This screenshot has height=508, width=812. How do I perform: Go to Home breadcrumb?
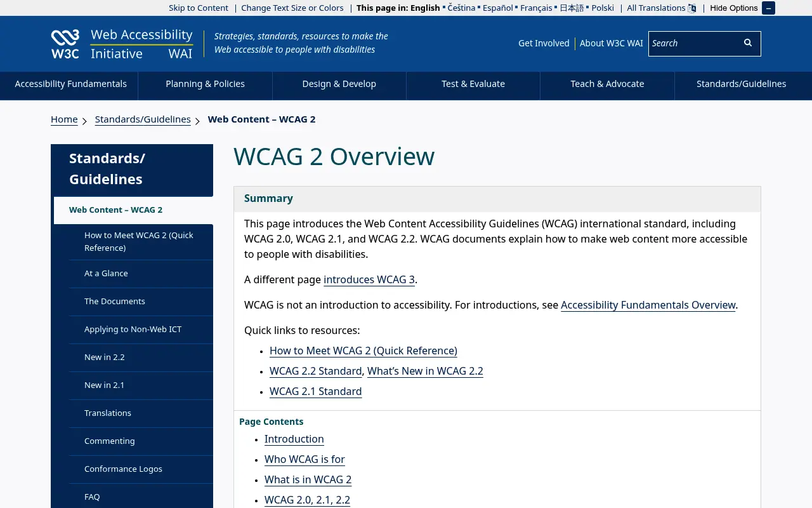click(64, 119)
